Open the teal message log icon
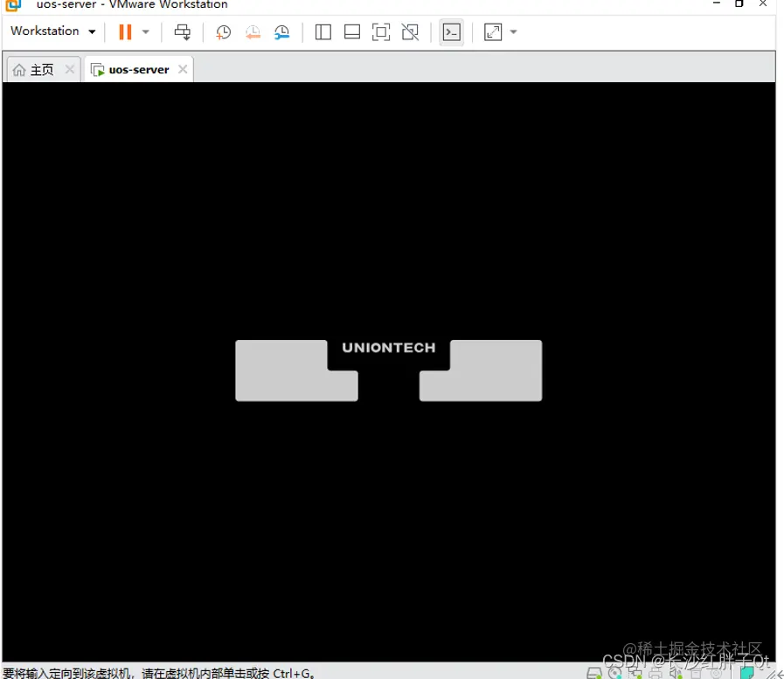Image resolution: width=784 pixels, height=679 pixels. coord(747,673)
